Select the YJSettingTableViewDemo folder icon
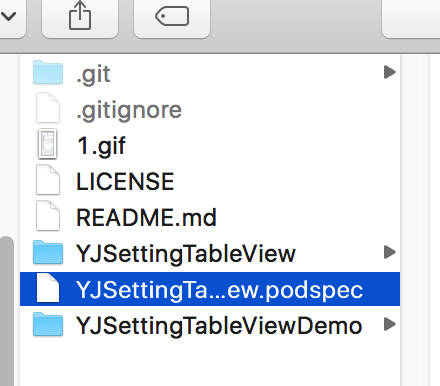Image resolution: width=440 pixels, height=386 pixels. [x=48, y=324]
